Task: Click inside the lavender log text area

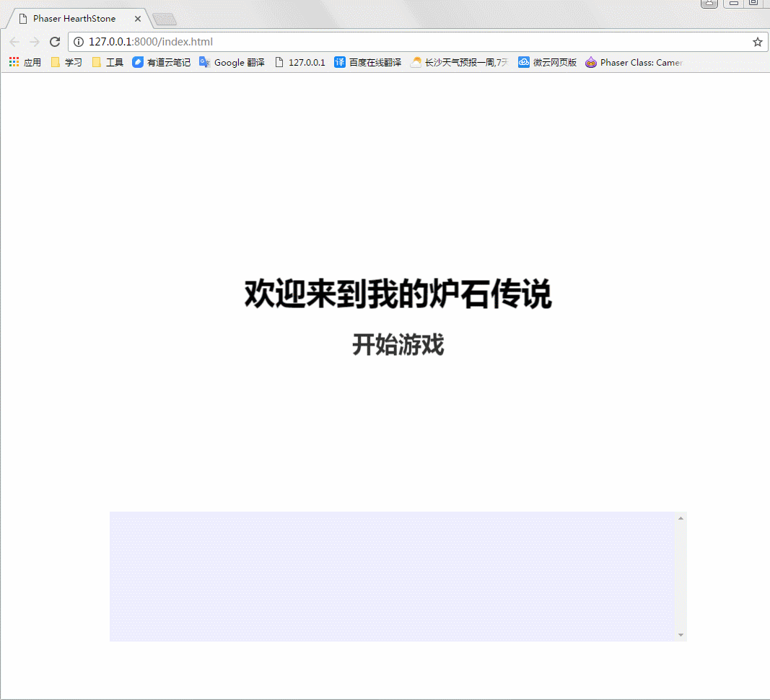Action: click(x=392, y=576)
